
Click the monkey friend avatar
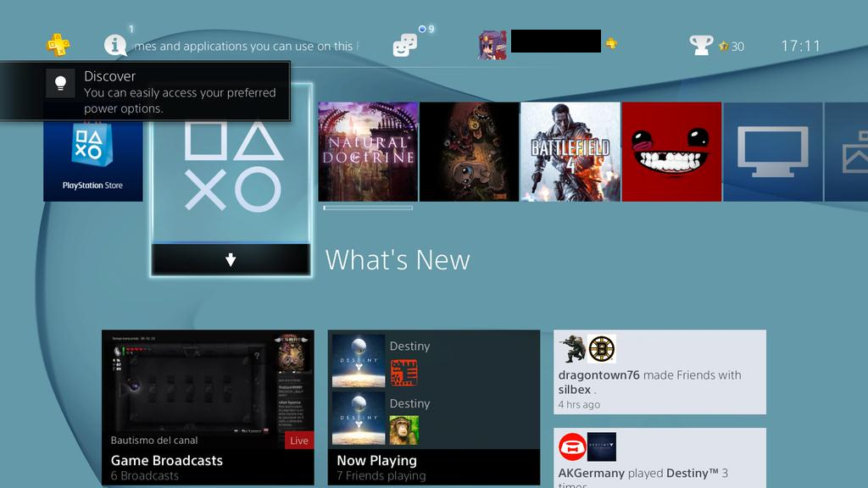(404, 430)
